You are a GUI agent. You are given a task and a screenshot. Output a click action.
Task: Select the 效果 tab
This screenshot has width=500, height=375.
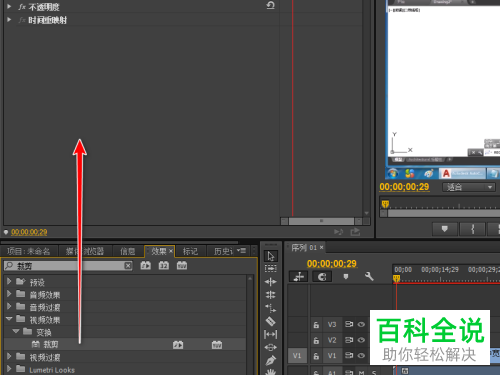coord(159,251)
